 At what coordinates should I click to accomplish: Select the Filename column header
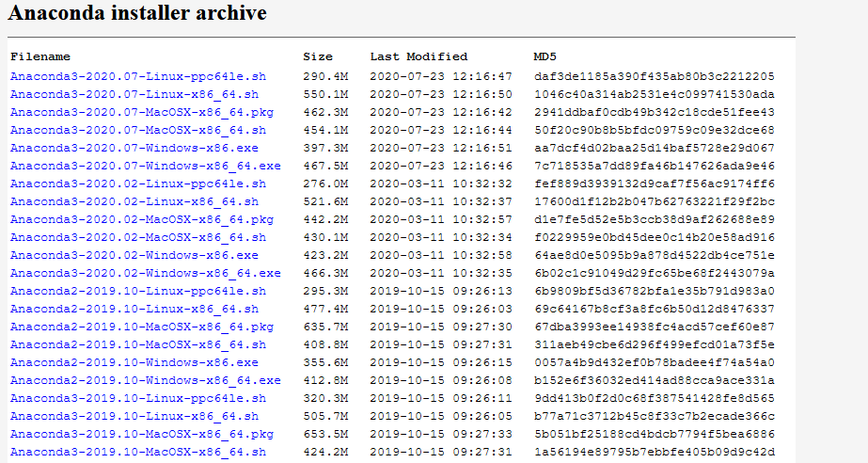tap(40, 56)
